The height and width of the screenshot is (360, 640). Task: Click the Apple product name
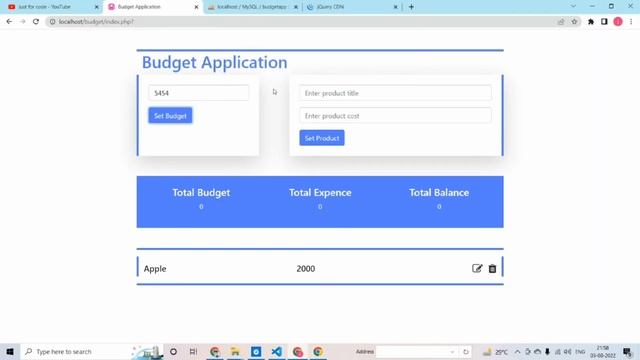pos(155,269)
